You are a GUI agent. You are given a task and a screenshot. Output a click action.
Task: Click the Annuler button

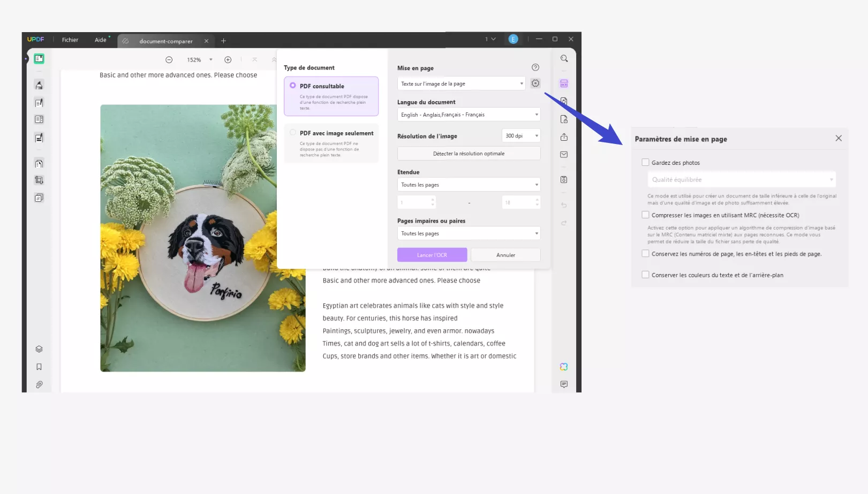pyautogui.click(x=506, y=255)
